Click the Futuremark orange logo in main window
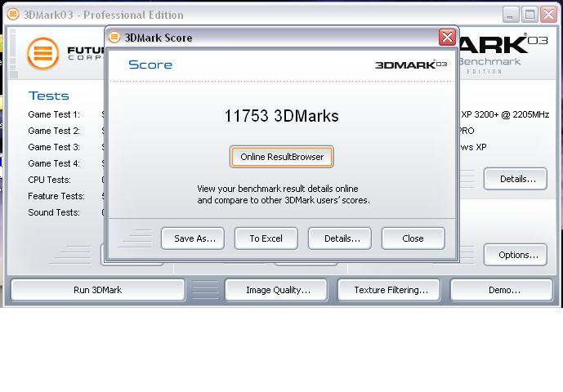The height and width of the screenshot is (392, 563). coord(42,53)
